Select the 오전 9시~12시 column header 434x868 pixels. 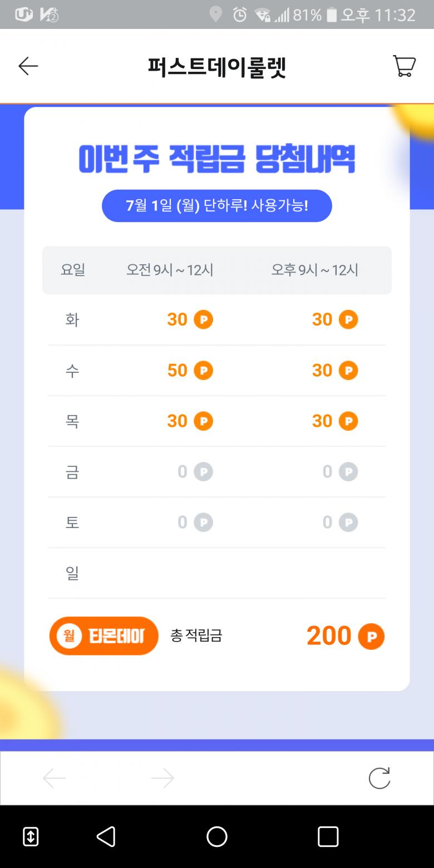click(x=170, y=270)
